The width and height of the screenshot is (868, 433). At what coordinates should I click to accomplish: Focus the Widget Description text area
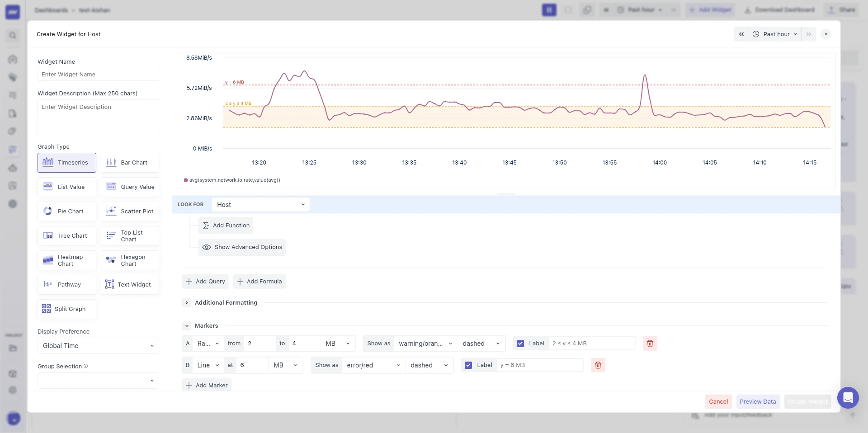click(x=98, y=117)
